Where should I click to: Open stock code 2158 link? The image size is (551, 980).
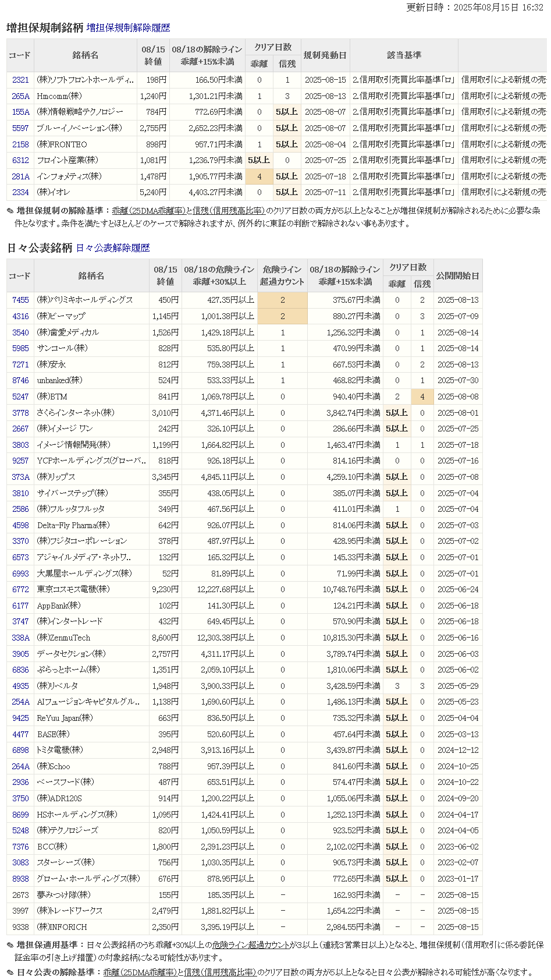tap(20, 144)
